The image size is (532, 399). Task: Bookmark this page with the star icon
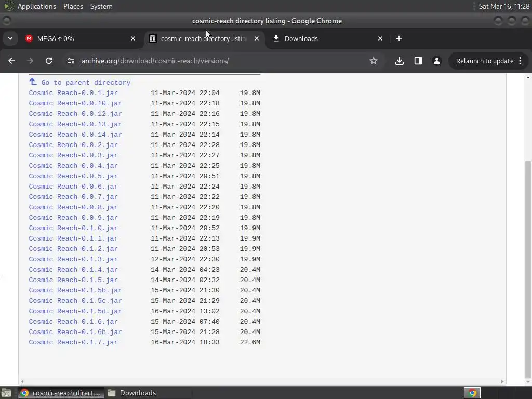pos(374,61)
